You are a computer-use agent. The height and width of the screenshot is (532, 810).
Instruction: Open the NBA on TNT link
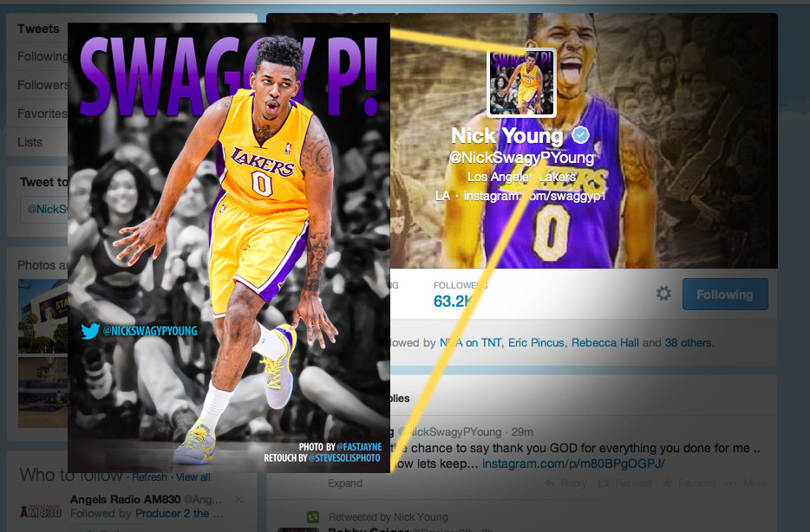point(470,342)
